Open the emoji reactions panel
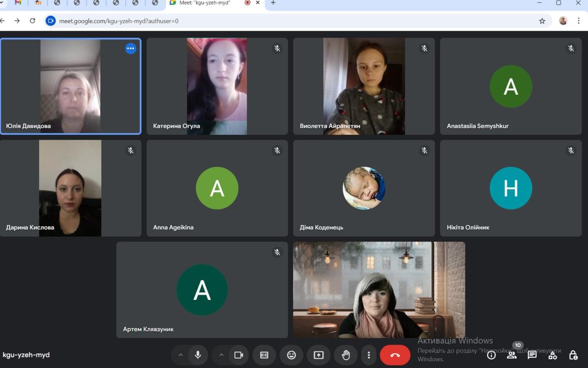Viewport: 588px width, 368px height. tap(292, 355)
